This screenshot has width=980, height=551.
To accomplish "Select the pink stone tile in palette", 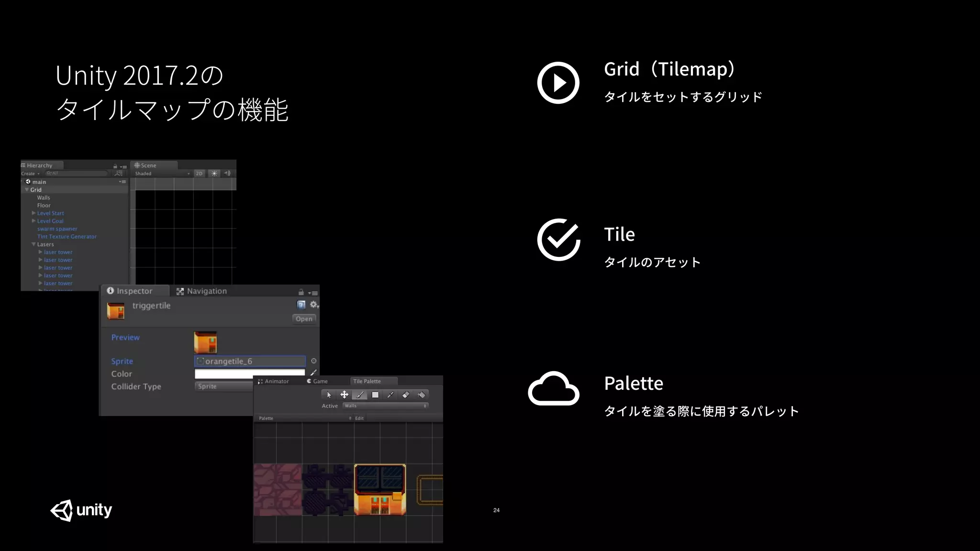I will [278, 490].
